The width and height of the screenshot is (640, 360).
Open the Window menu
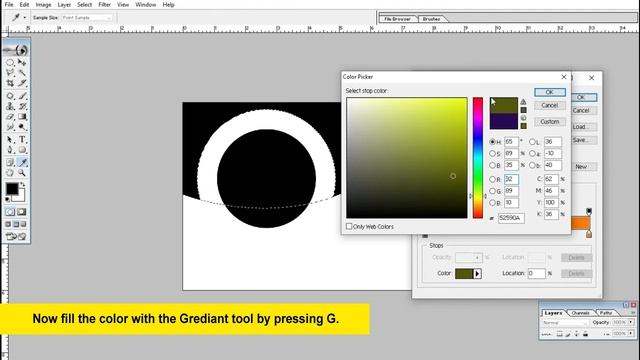(x=145, y=4)
